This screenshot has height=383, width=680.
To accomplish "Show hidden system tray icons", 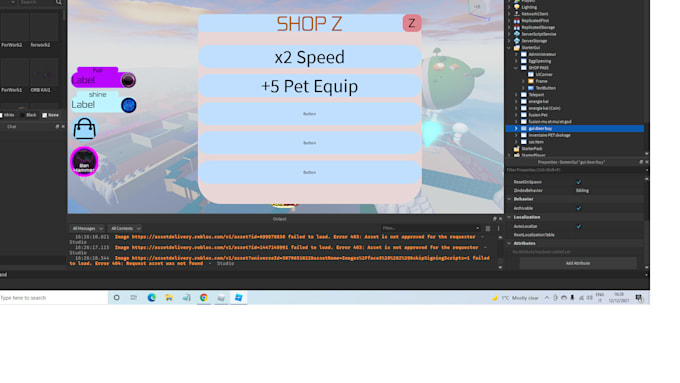I will pyautogui.click(x=547, y=298).
